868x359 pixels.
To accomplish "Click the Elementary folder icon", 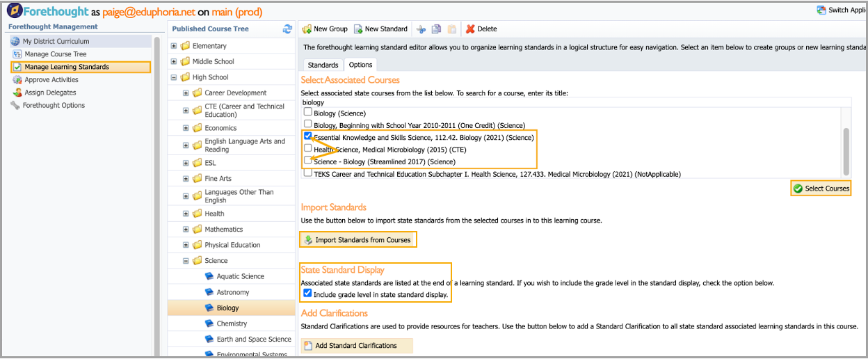I will (x=185, y=46).
